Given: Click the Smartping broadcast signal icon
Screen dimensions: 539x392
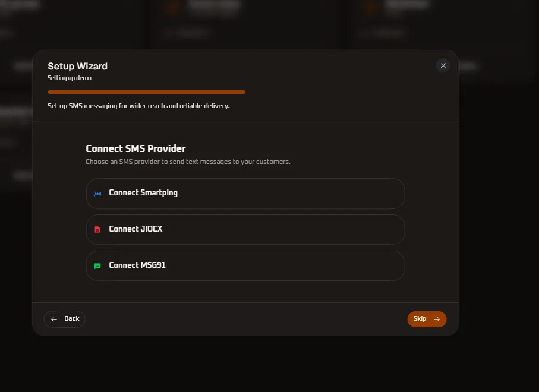Looking at the screenshot, I should pos(97,194).
